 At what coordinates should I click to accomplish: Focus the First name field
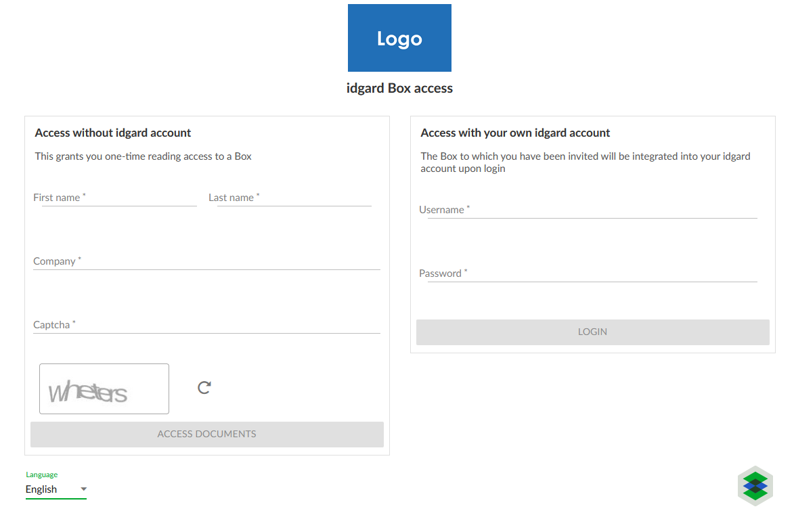click(x=115, y=198)
